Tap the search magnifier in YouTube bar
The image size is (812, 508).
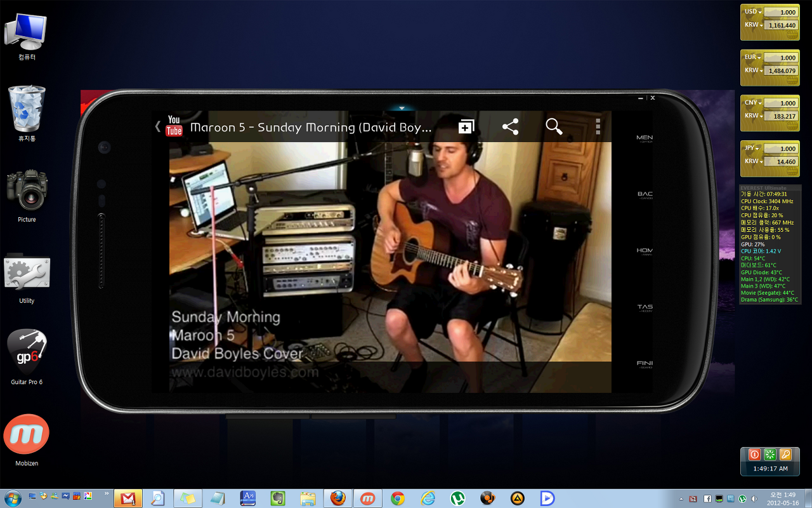point(554,126)
